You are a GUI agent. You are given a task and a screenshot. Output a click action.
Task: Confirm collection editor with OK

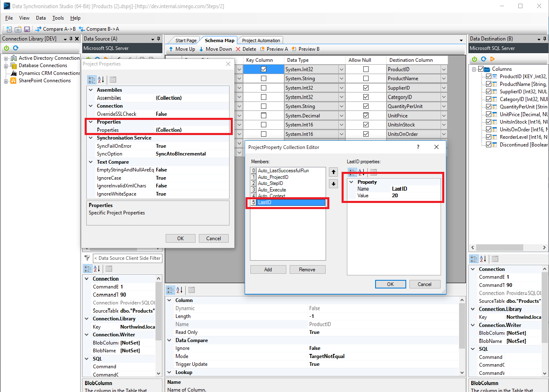point(390,284)
